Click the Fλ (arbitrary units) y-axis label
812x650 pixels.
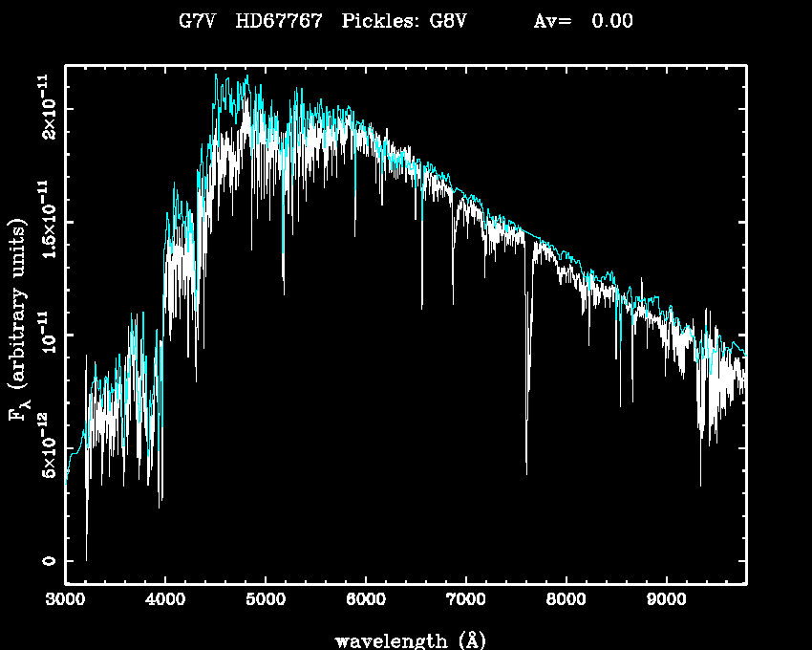(x=19, y=320)
